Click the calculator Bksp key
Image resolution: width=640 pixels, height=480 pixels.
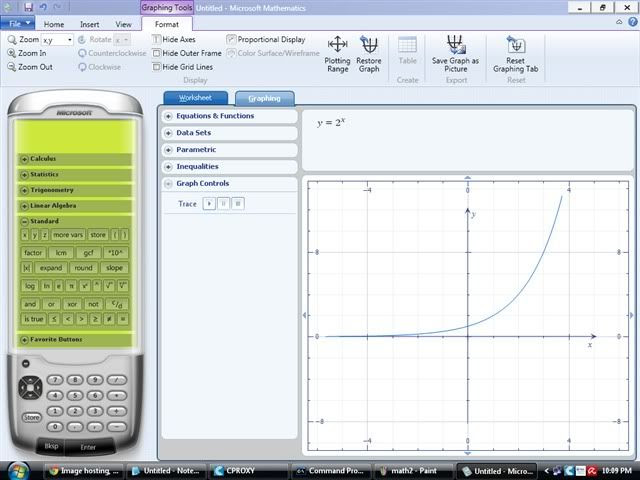51,446
